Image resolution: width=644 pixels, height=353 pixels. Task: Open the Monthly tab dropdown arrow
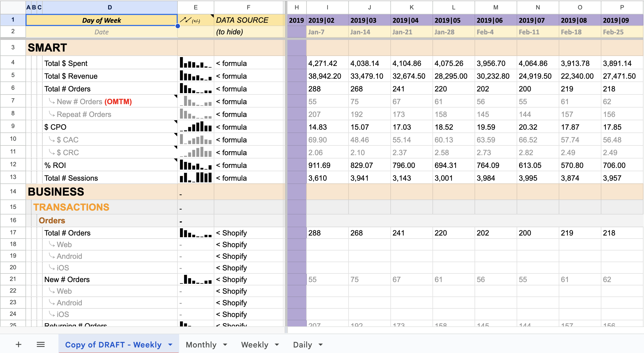click(x=225, y=345)
